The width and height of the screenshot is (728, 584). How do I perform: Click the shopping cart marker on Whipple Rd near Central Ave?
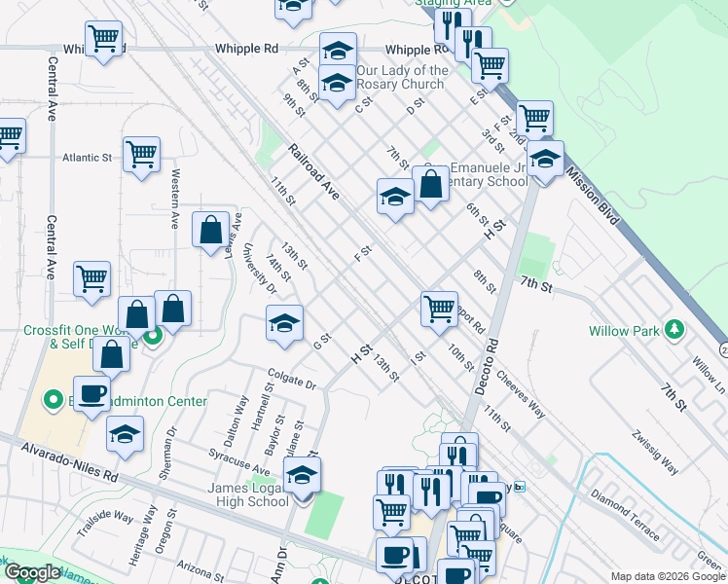(x=104, y=39)
